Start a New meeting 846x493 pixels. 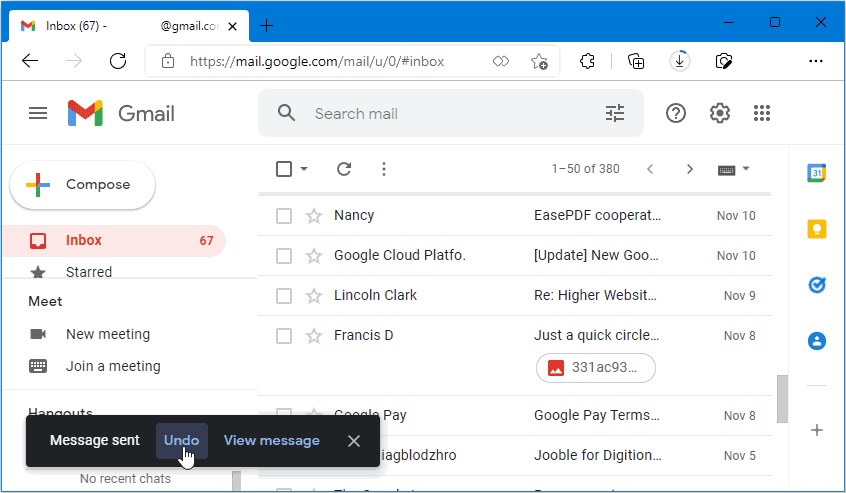coord(90,334)
